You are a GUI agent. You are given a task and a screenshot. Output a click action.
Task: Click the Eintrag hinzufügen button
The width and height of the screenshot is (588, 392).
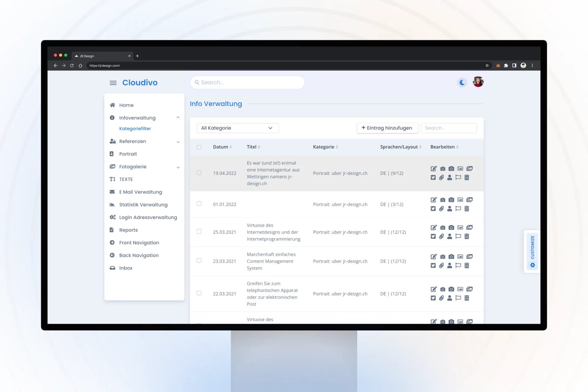pos(387,128)
